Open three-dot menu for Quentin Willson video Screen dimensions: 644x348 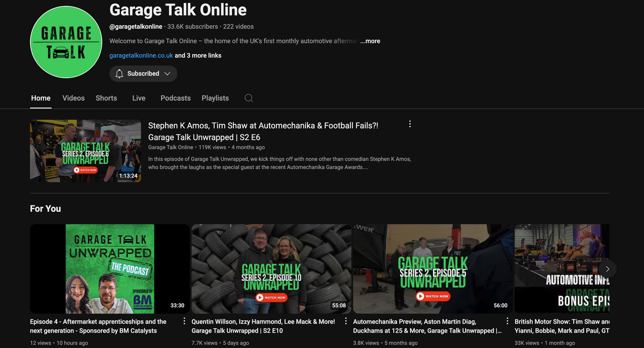click(346, 321)
